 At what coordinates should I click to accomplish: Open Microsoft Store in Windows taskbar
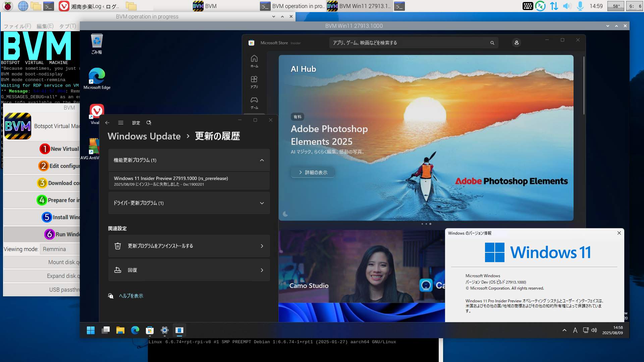click(x=150, y=330)
